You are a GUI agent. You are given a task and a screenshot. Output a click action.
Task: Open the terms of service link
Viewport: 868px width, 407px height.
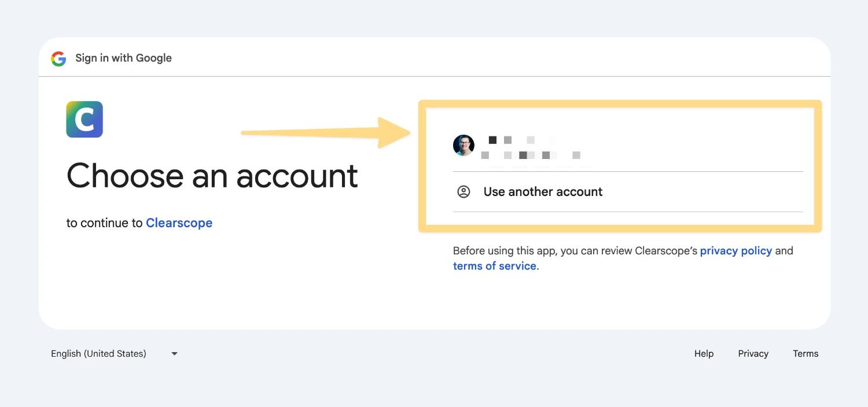click(x=495, y=266)
